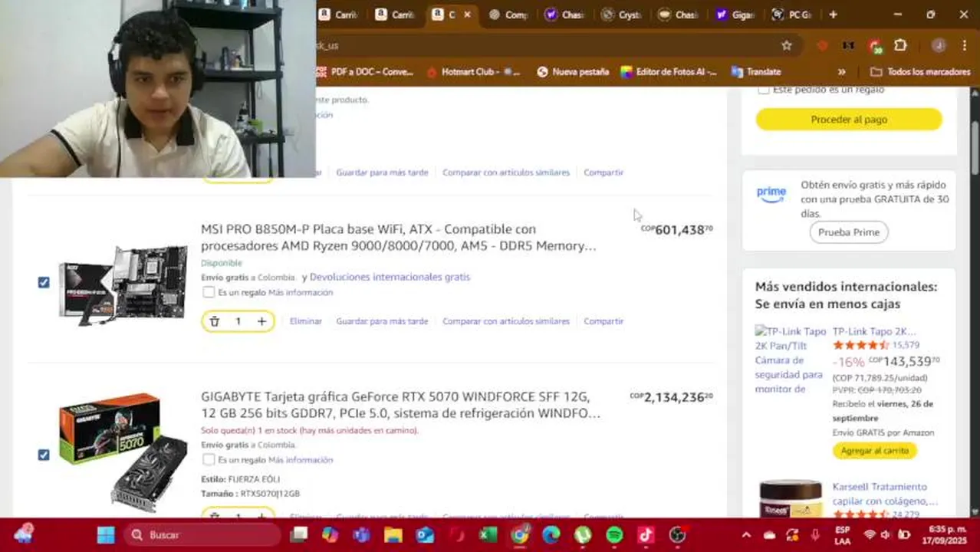980x552 pixels.
Task: Increase MSI motherboard quantity with plus icon
Action: 261,321
